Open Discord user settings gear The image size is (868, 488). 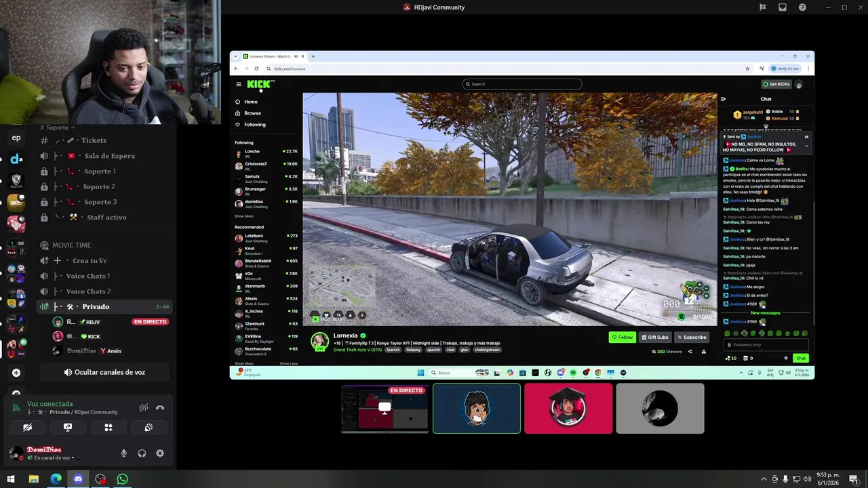160,453
